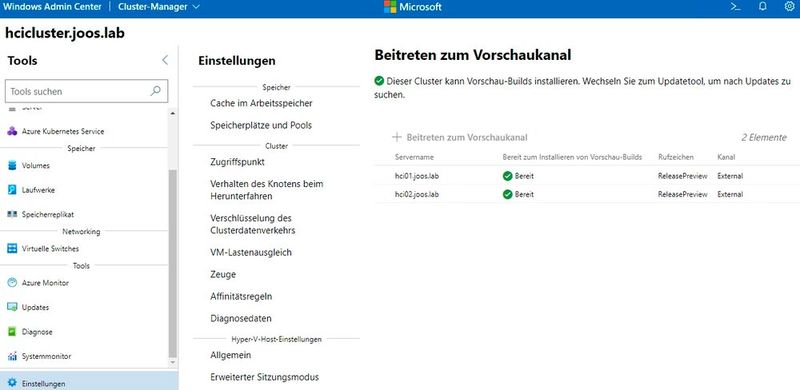The width and height of the screenshot is (800, 390).
Task: Click the Azure Monitor icon
Action: point(12,283)
